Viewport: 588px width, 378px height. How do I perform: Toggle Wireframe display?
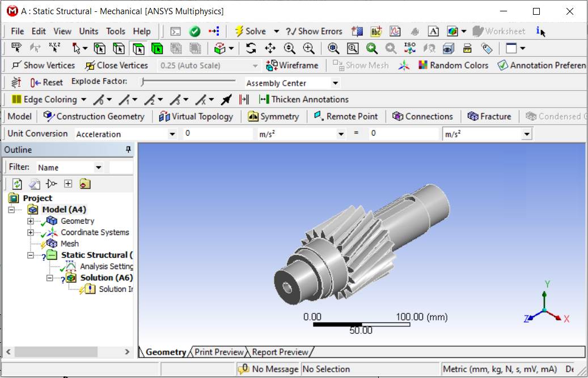292,65
